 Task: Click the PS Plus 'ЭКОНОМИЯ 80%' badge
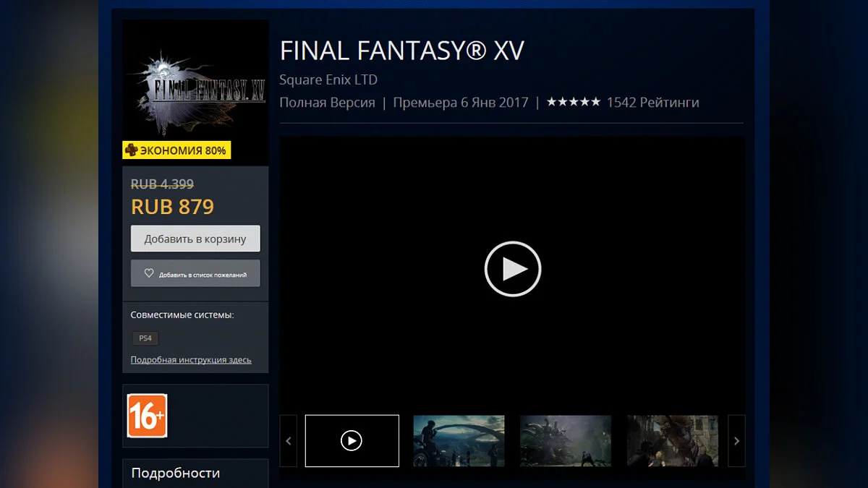(x=176, y=150)
